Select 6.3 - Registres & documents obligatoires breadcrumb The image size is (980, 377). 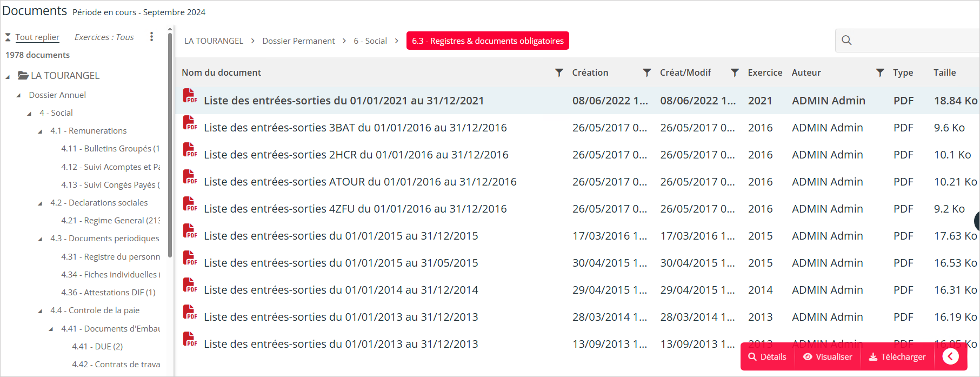point(488,41)
